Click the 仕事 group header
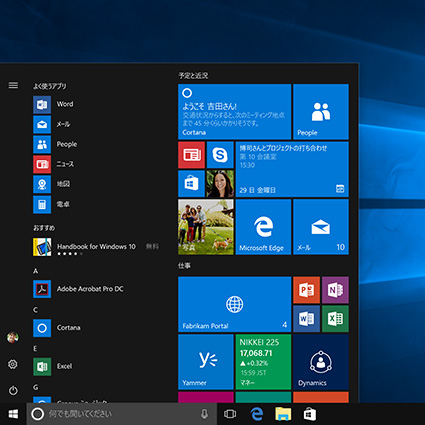This screenshot has height=425, width=425. pos(184,266)
